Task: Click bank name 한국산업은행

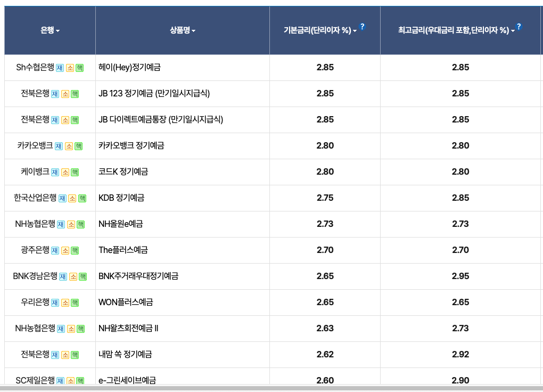Action: [35, 198]
